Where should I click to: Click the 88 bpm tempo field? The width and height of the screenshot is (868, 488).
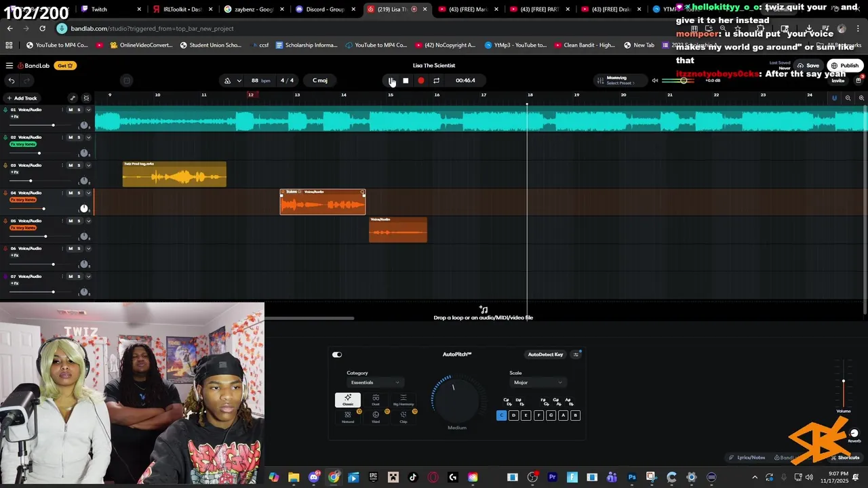260,81
